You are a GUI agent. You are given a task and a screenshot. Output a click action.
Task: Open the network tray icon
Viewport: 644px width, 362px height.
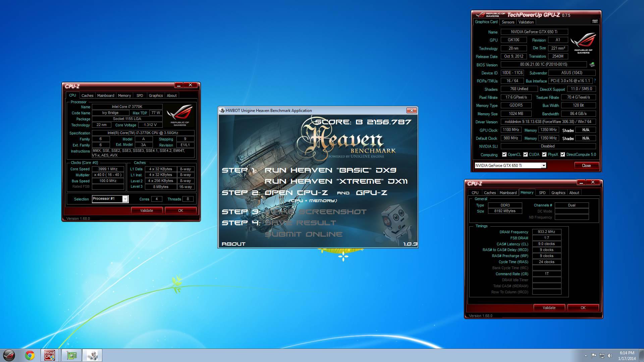(x=602, y=356)
